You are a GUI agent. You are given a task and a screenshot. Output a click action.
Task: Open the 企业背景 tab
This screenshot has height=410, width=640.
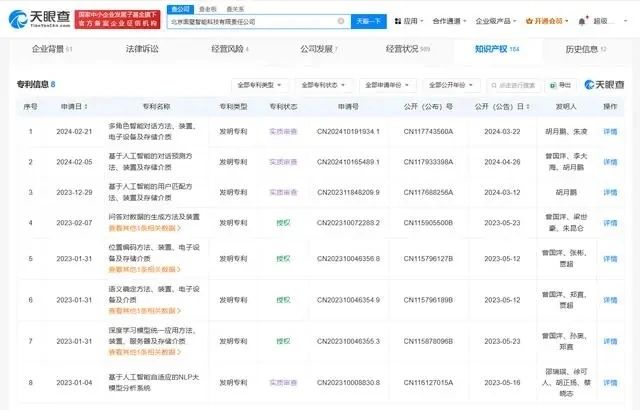pos(52,49)
